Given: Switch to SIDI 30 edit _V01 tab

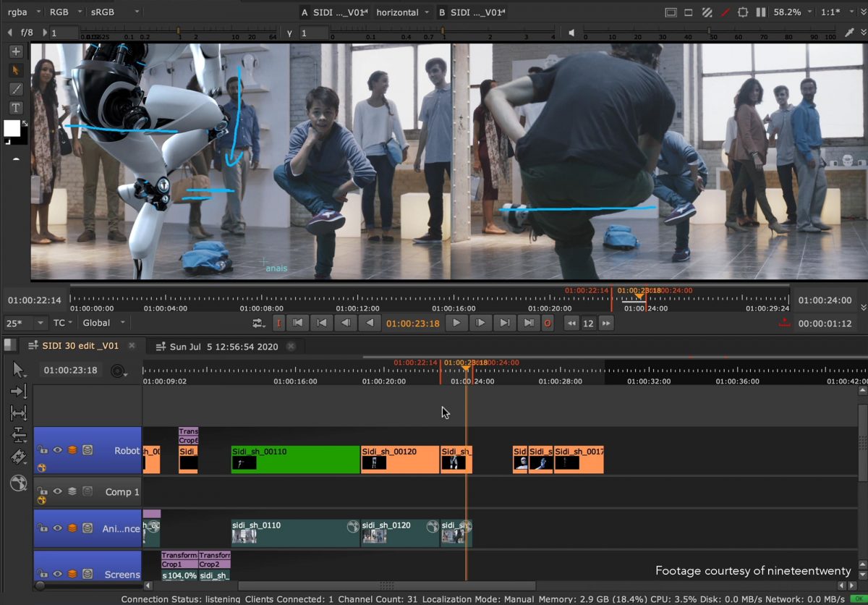Looking at the screenshot, I should click(x=80, y=347).
